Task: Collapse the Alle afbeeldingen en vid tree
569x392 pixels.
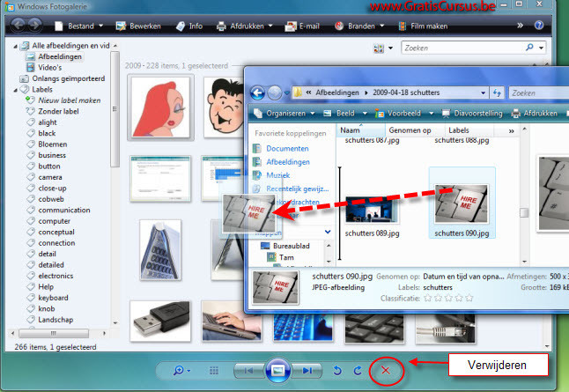Action: coord(15,46)
